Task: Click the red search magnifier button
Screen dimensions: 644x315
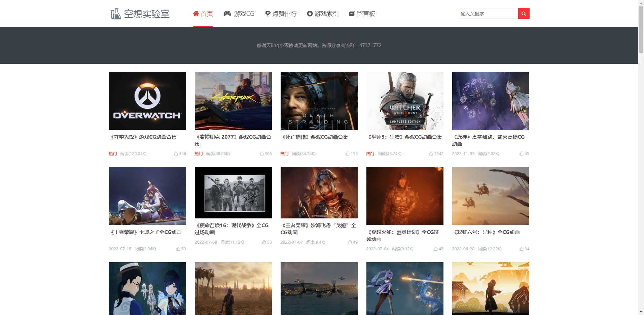Action: (x=524, y=13)
